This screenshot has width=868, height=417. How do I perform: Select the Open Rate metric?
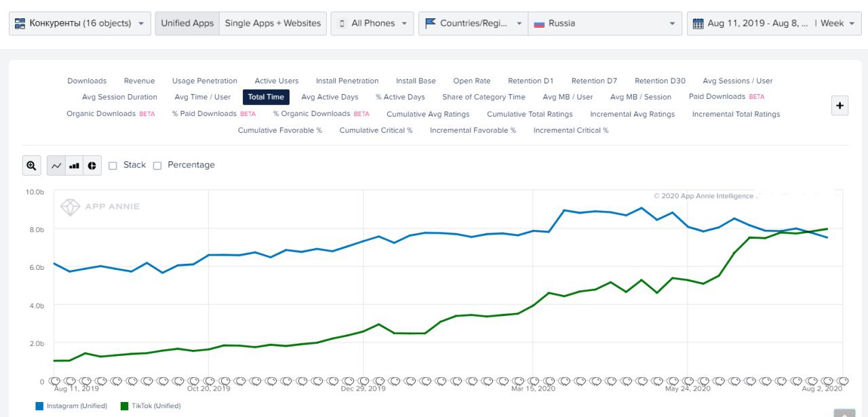[x=472, y=81]
